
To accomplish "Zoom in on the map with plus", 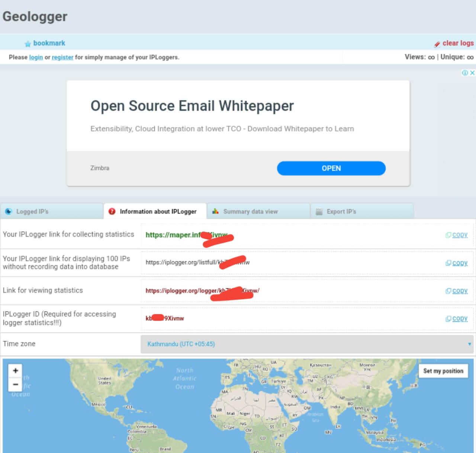I will (15, 371).
